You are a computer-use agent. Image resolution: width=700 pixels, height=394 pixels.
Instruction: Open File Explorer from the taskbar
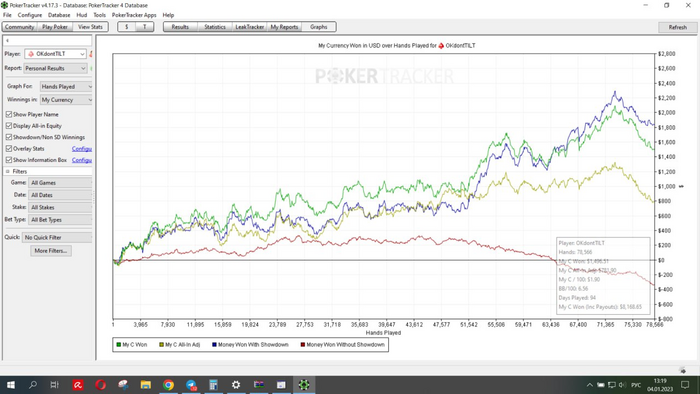click(146, 385)
